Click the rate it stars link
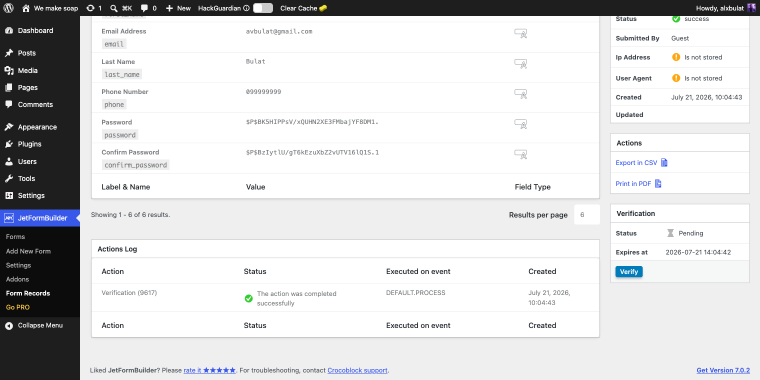This screenshot has width=760, height=380. (x=210, y=370)
